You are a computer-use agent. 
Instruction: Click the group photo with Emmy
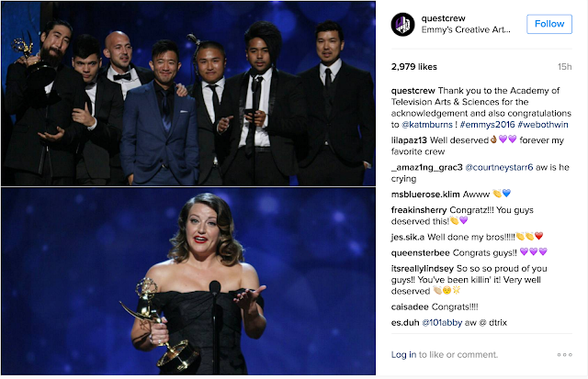pyautogui.click(x=188, y=94)
